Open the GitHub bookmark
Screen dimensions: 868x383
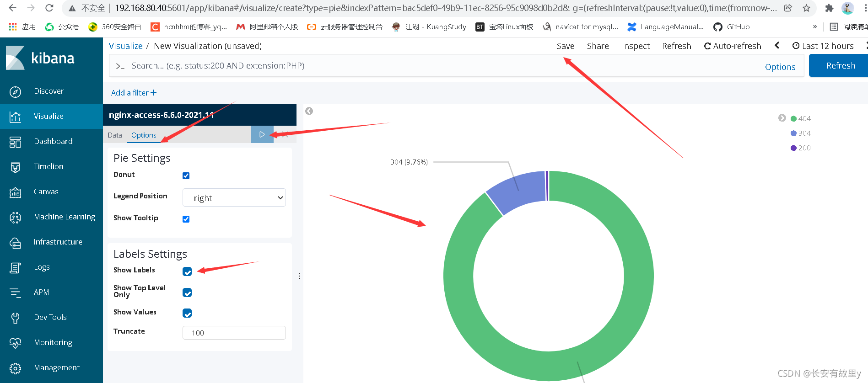(x=732, y=27)
